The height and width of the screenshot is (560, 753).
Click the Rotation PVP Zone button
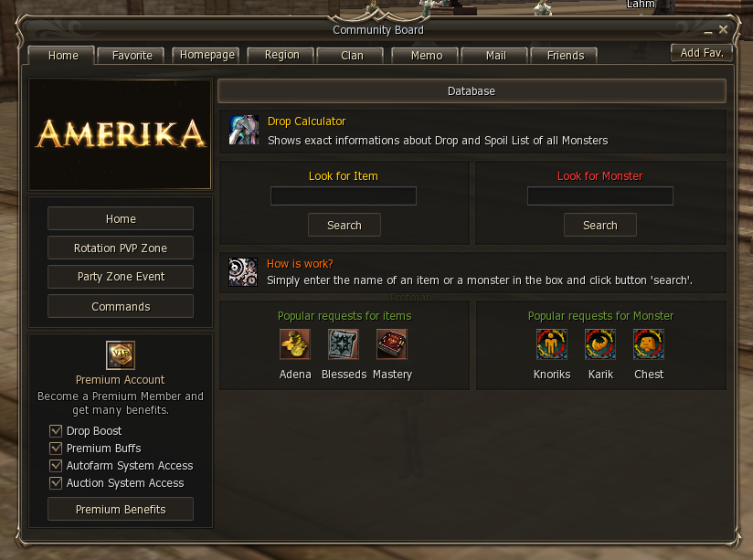point(121,248)
